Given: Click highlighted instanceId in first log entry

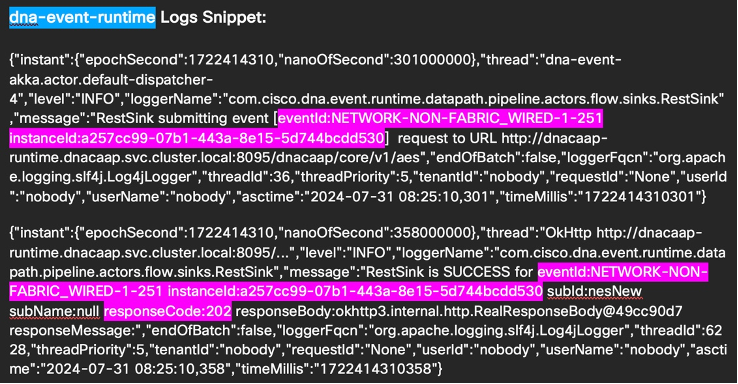Looking at the screenshot, I should [x=197, y=138].
